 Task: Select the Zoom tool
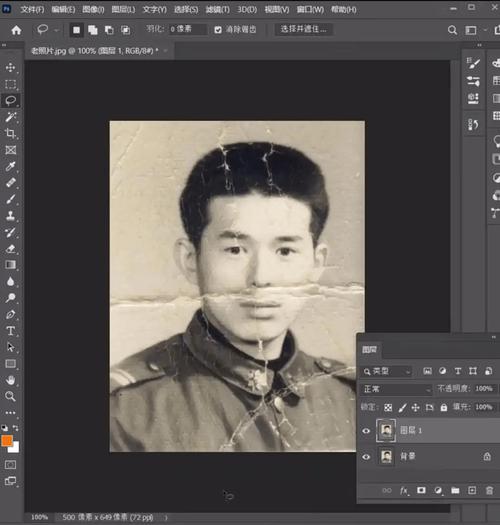coord(10,396)
